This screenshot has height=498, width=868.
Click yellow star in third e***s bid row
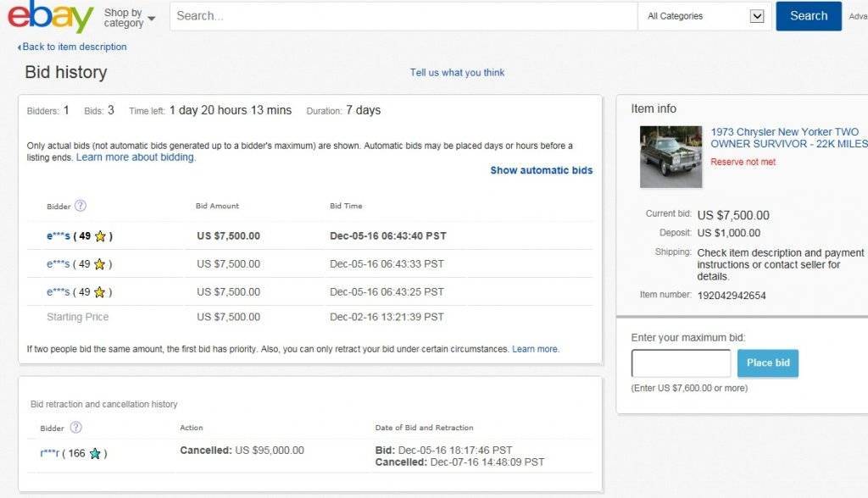(100, 292)
